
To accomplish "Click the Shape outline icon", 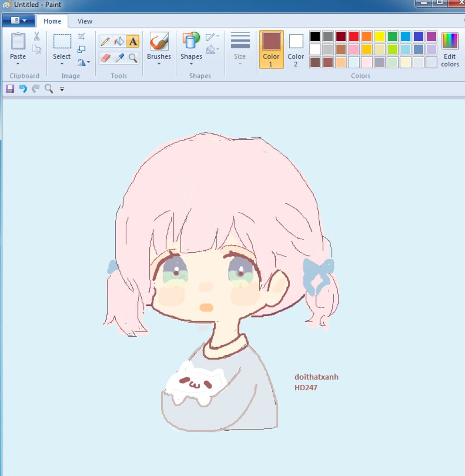I will (x=210, y=37).
